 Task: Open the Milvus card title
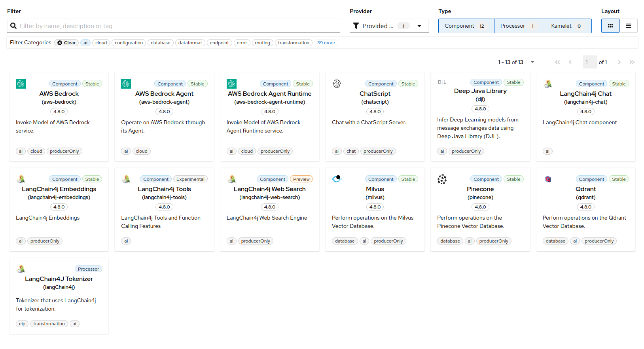tap(375, 189)
